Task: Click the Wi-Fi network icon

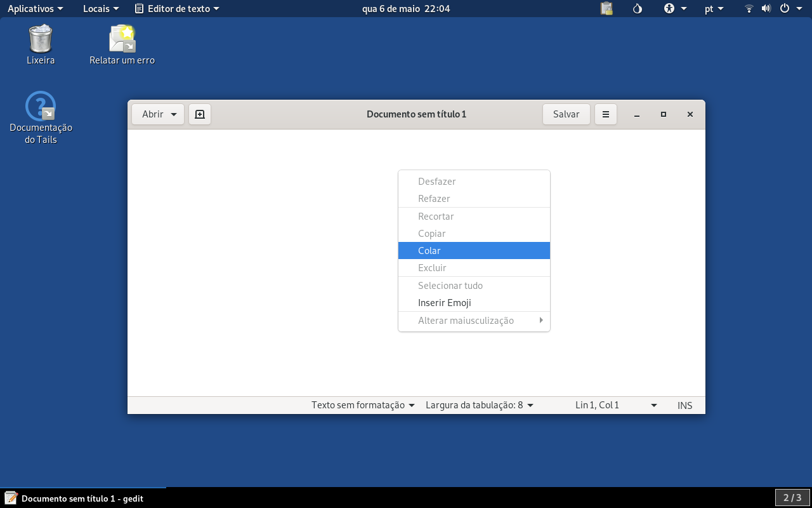Action: [749, 9]
